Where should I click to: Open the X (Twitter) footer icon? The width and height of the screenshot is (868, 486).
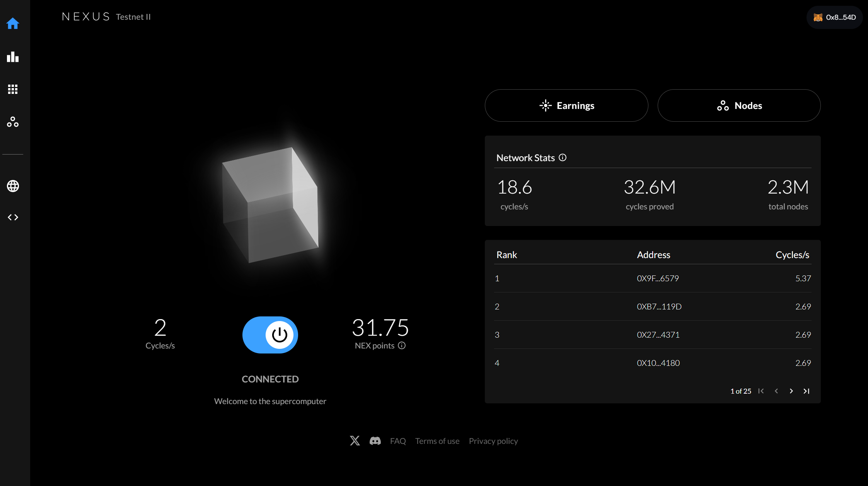tap(355, 441)
